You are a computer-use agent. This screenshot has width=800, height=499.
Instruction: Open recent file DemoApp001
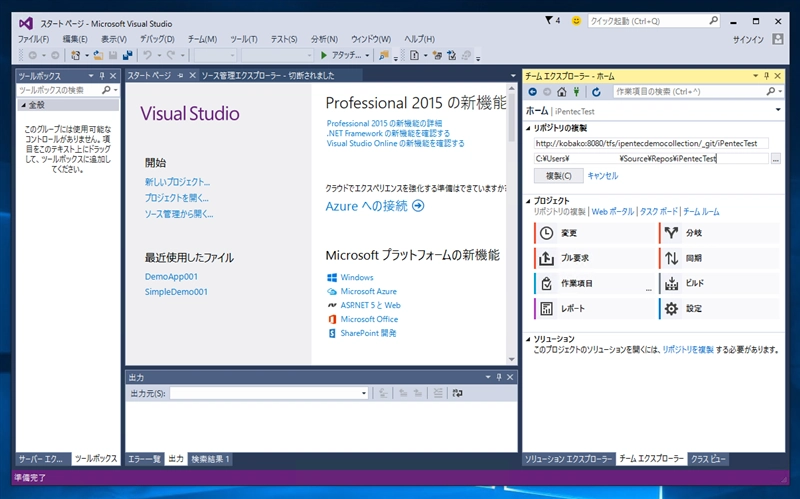pos(171,277)
